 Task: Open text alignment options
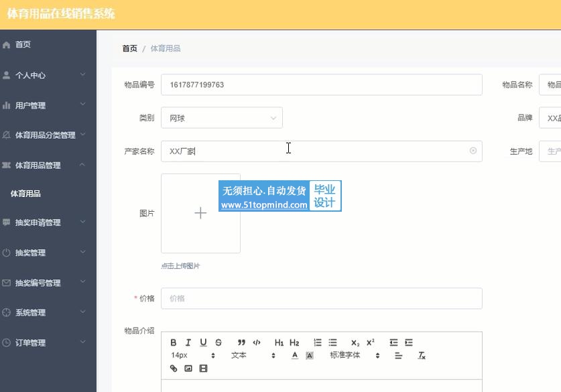(x=398, y=356)
